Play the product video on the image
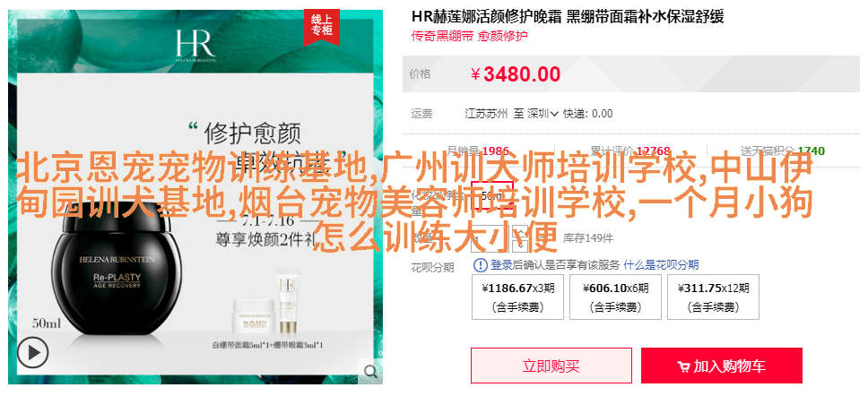868x396 pixels. click(x=32, y=352)
